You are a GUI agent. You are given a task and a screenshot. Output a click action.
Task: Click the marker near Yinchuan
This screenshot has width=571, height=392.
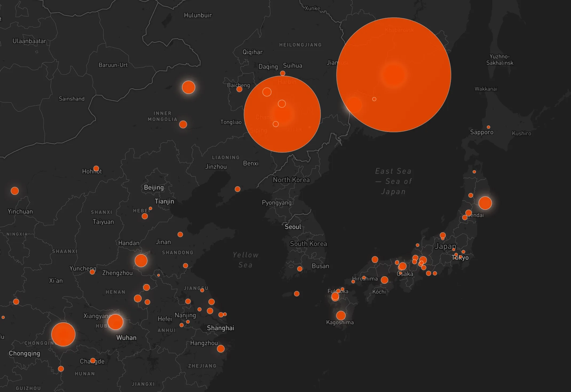pyautogui.click(x=15, y=191)
